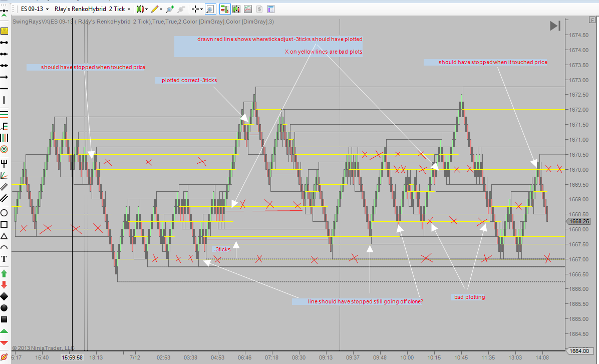This screenshot has width=599, height=364.
Task: Select the Arrow Line tool
Action: 4,77
